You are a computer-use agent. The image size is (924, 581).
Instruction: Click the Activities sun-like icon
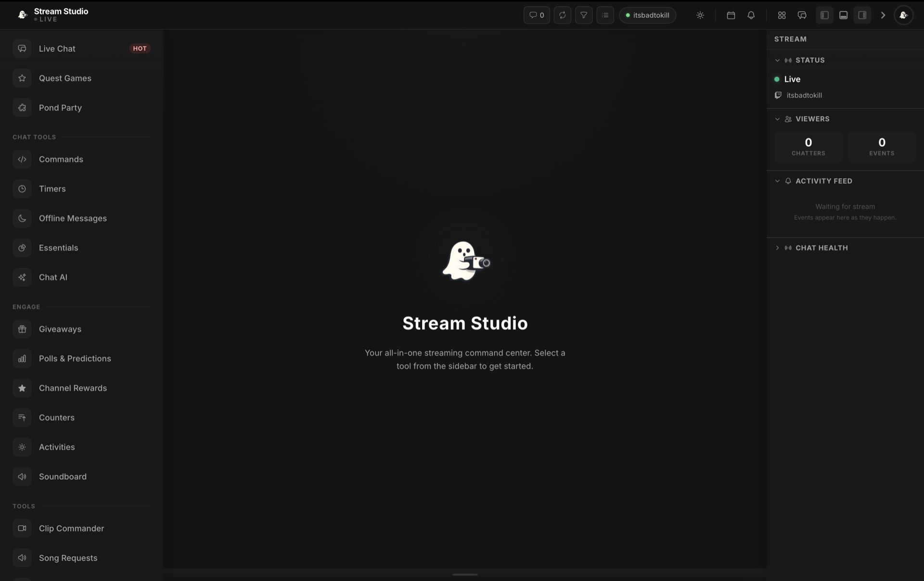pyautogui.click(x=22, y=447)
